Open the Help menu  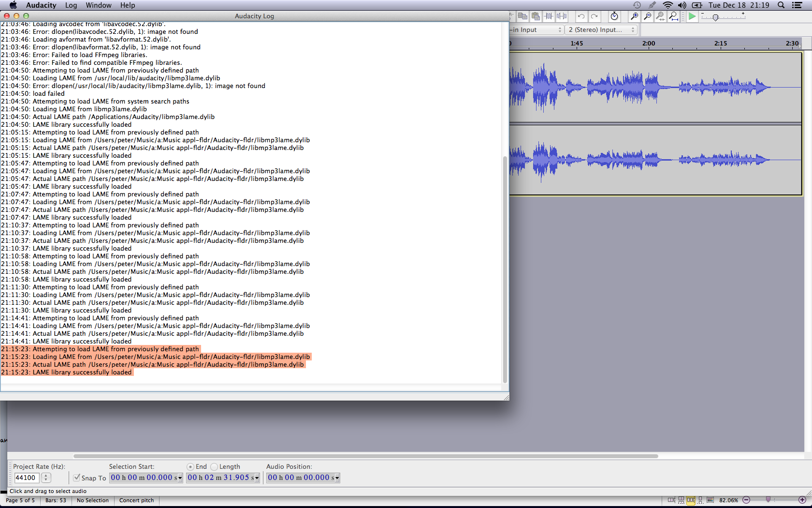click(128, 5)
